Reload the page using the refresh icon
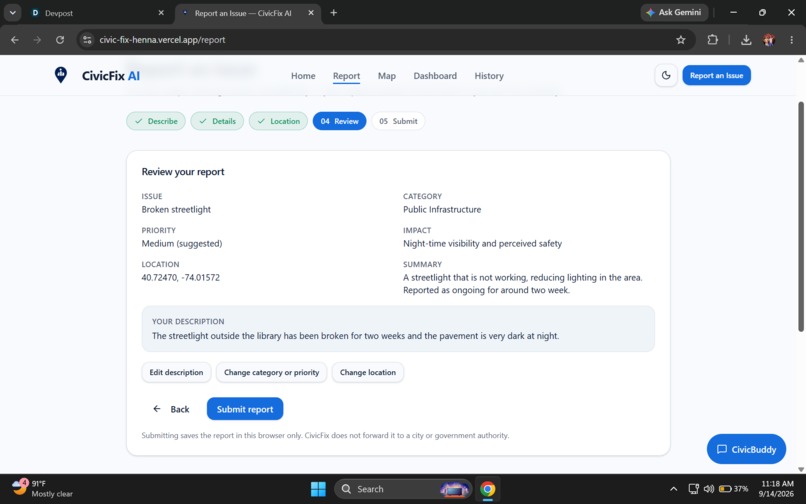806x504 pixels. (60, 40)
